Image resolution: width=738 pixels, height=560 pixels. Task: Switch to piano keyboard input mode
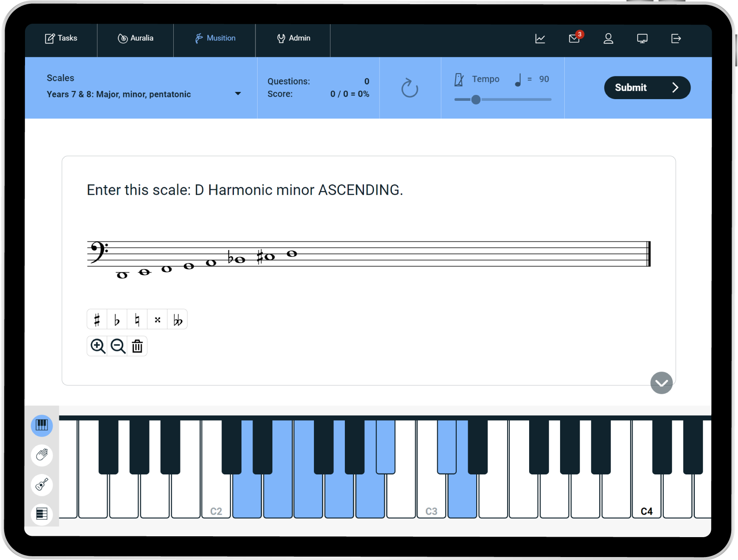[42, 425]
